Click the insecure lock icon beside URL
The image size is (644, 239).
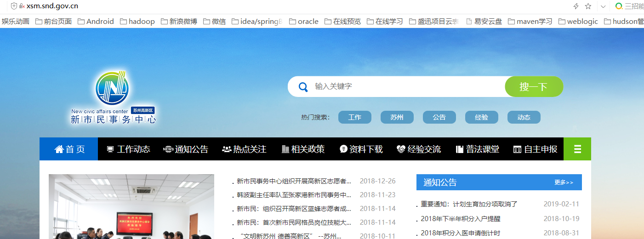(x=22, y=6)
